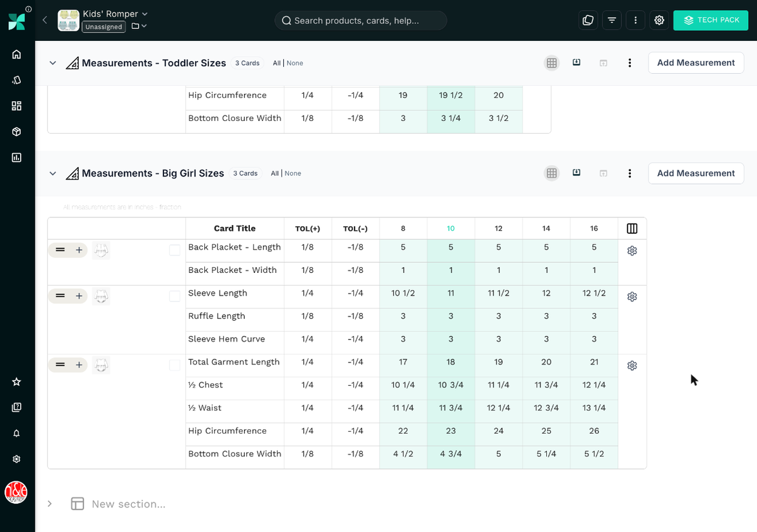Click the filter icon in top bar
The height and width of the screenshot is (532, 757).
[x=612, y=20]
